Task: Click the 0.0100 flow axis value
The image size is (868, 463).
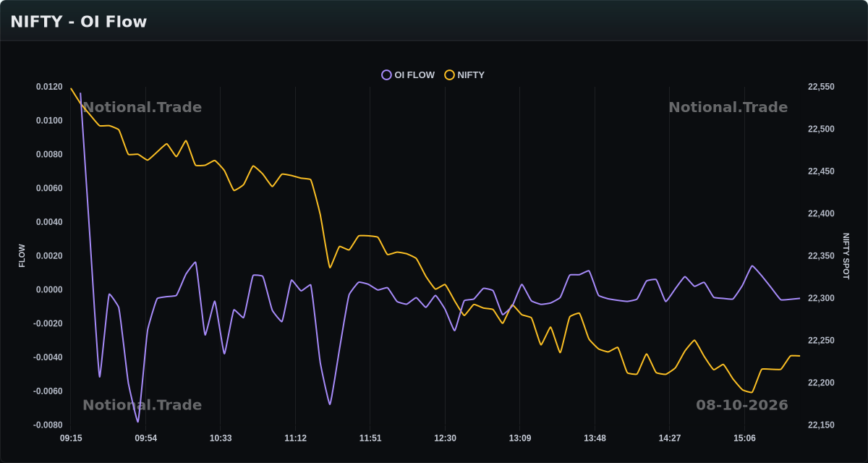Action: click(x=49, y=121)
